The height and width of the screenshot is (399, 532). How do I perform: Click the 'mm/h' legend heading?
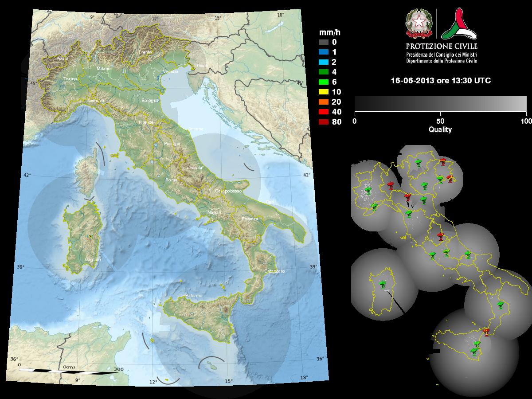click(330, 32)
